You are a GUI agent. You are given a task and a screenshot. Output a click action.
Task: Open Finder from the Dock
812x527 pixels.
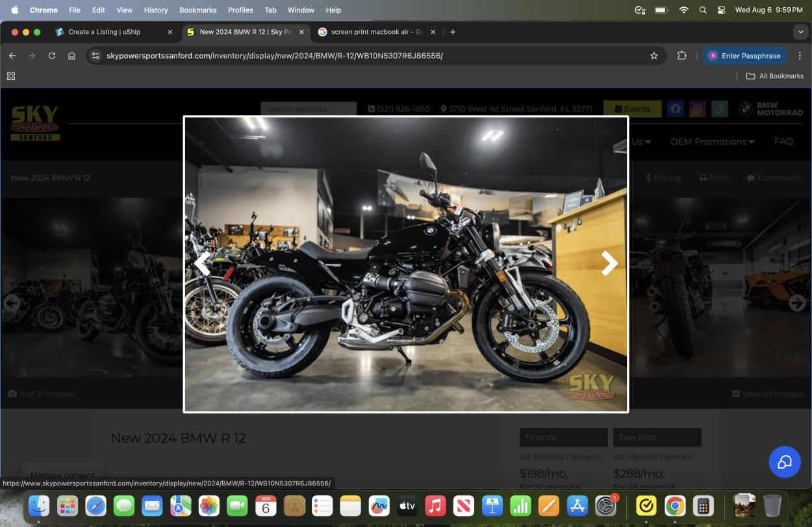(x=39, y=506)
